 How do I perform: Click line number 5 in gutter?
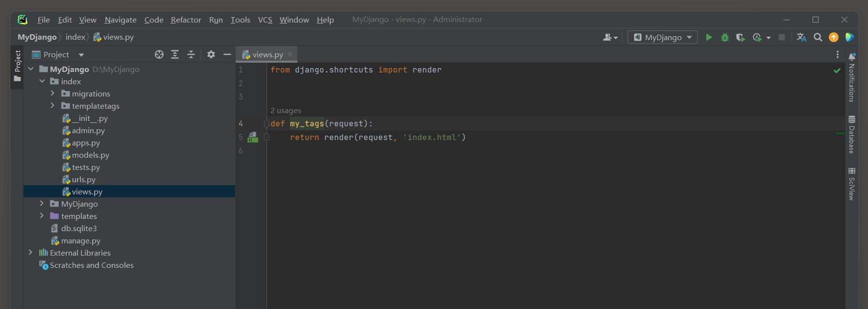click(241, 137)
